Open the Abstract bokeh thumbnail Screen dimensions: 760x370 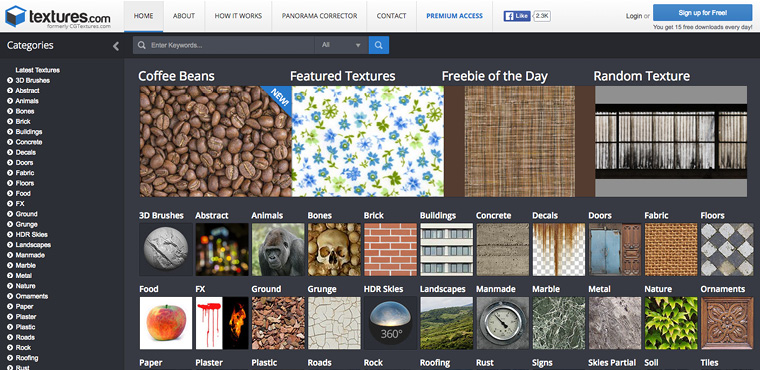point(222,249)
